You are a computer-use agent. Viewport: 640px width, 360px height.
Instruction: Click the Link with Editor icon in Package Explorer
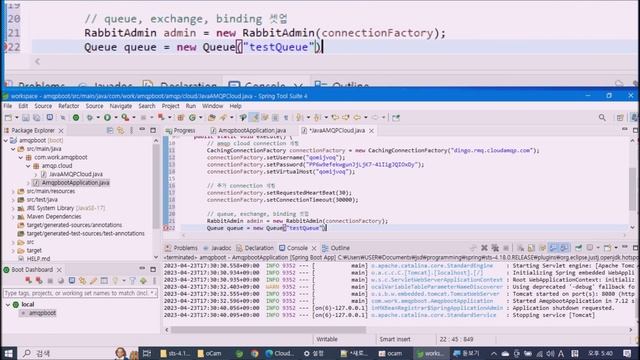coord(121,130)
